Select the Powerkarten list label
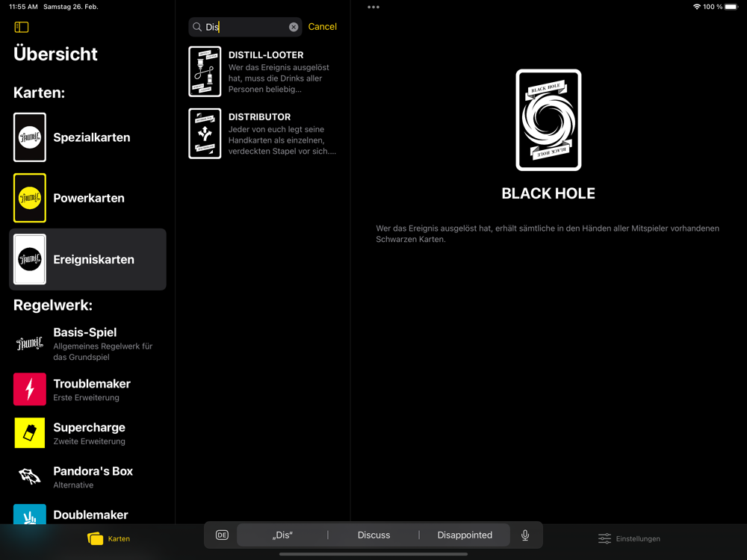This screenshot has width=747, height=560. tap(89, 198)
